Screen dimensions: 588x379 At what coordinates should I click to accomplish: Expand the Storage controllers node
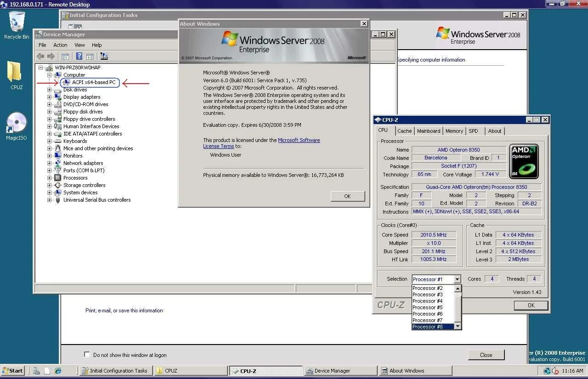click(49, 185)
